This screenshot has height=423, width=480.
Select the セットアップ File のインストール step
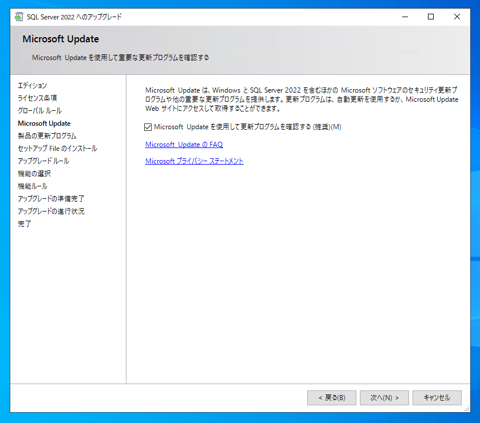[57, 148]
